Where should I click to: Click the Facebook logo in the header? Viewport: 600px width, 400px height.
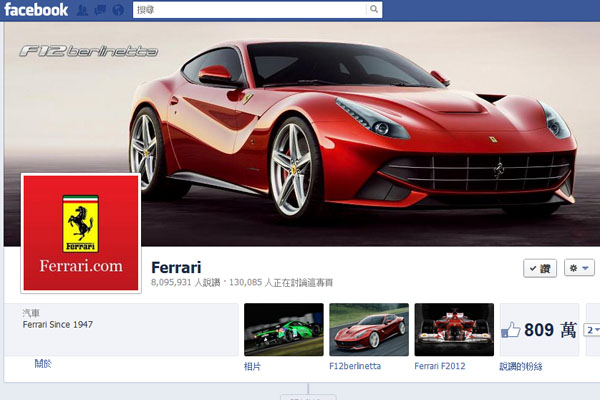pos(35,10)
